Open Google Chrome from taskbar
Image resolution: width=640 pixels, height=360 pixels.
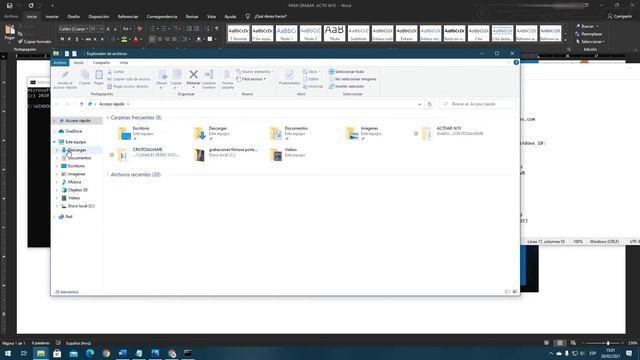(x=106, y=353)
